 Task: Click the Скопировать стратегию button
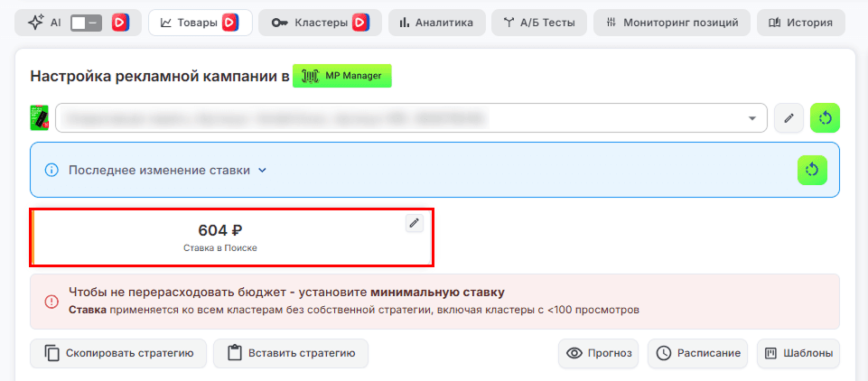pos(118,353)
